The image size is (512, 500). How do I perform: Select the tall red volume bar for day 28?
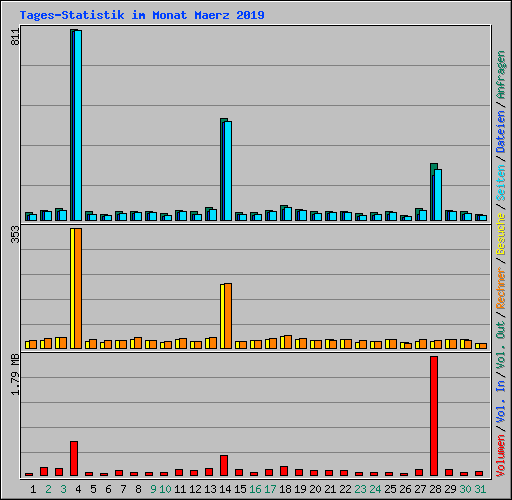434,416
